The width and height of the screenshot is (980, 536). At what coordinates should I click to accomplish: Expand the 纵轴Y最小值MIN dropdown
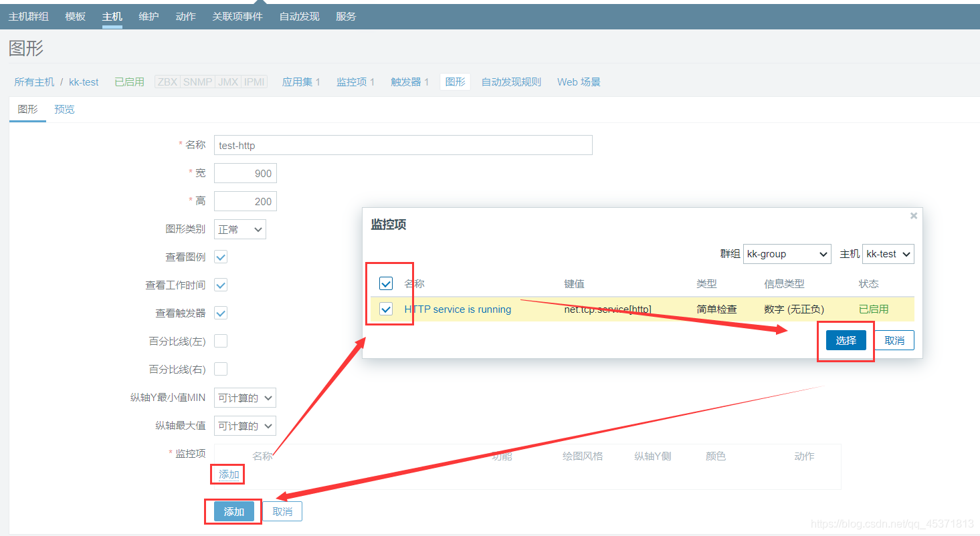click(x=245, y=398)
